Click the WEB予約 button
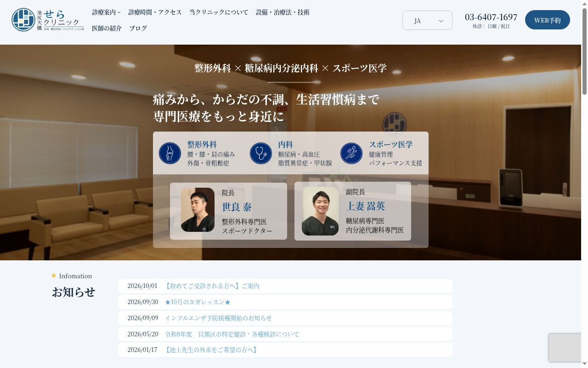 (x=548, y=20)
